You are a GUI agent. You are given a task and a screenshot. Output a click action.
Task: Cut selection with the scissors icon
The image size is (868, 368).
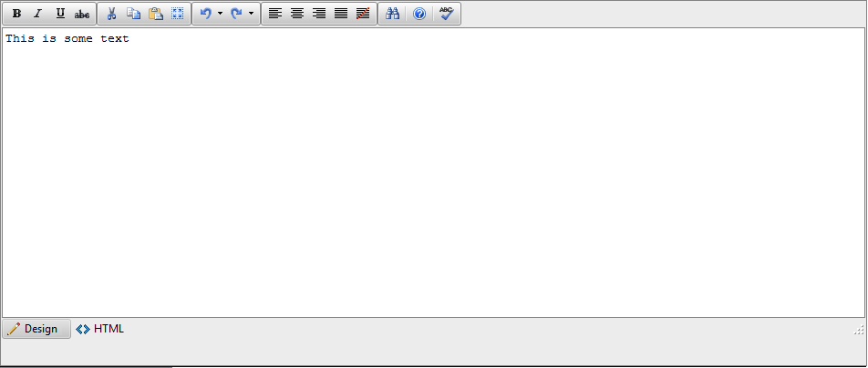click(111, 14)
